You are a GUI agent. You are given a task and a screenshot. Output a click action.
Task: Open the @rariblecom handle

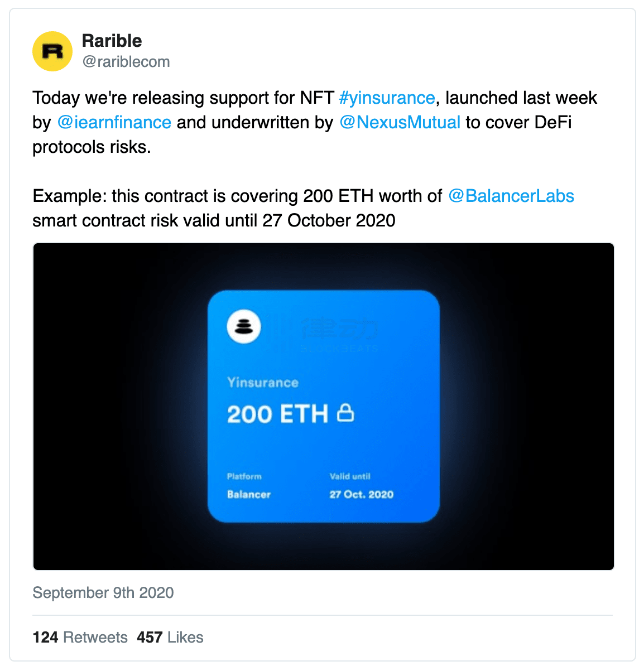coord(126,61)
